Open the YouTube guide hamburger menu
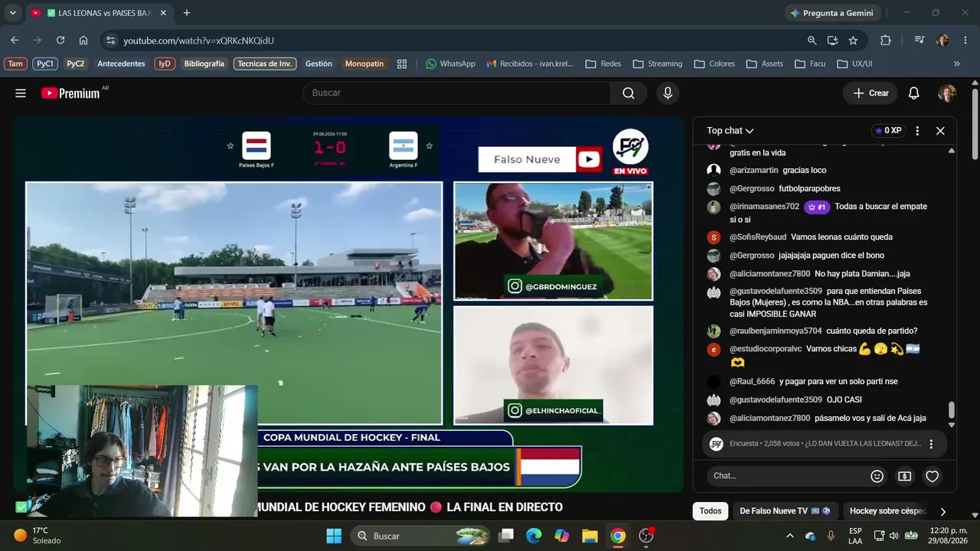This screenshot has width=980, height=551. coord(21,93)
